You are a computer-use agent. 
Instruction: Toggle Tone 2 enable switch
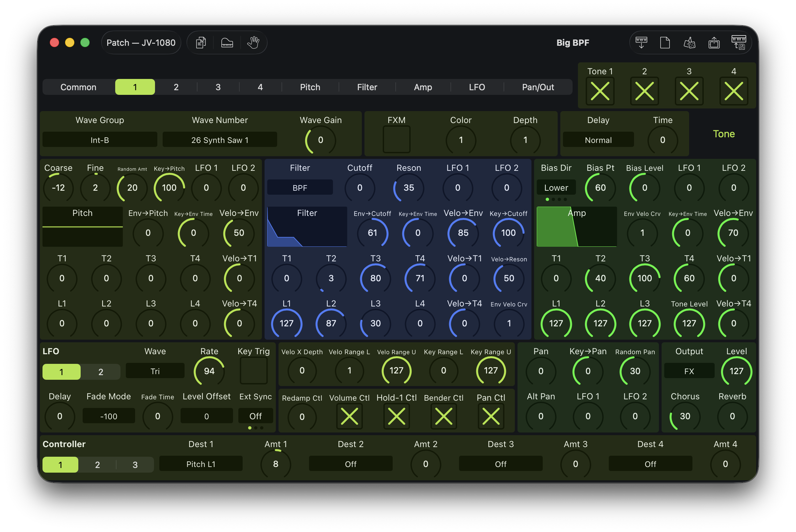coord(645,91)
